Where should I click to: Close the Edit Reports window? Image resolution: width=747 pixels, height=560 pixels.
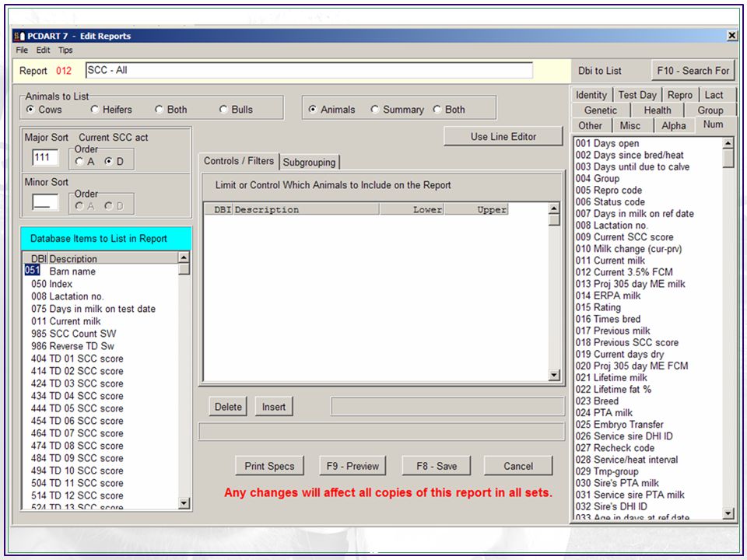coord(731,36)
